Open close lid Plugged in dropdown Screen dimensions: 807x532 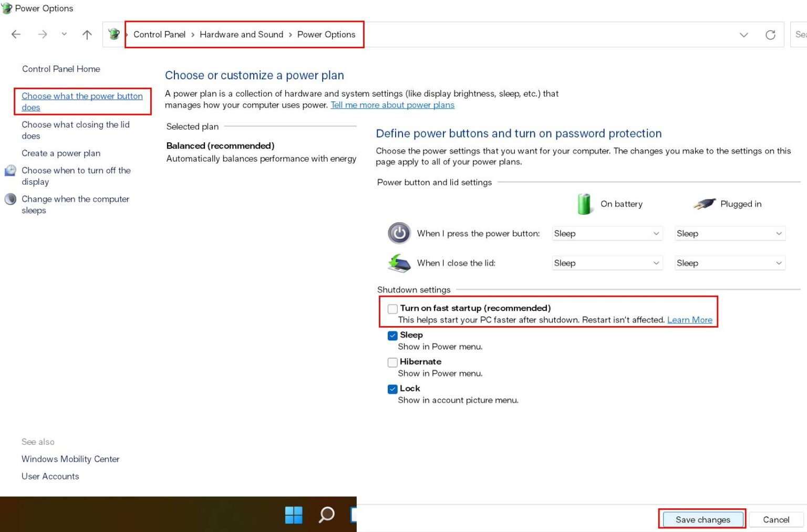729,263
